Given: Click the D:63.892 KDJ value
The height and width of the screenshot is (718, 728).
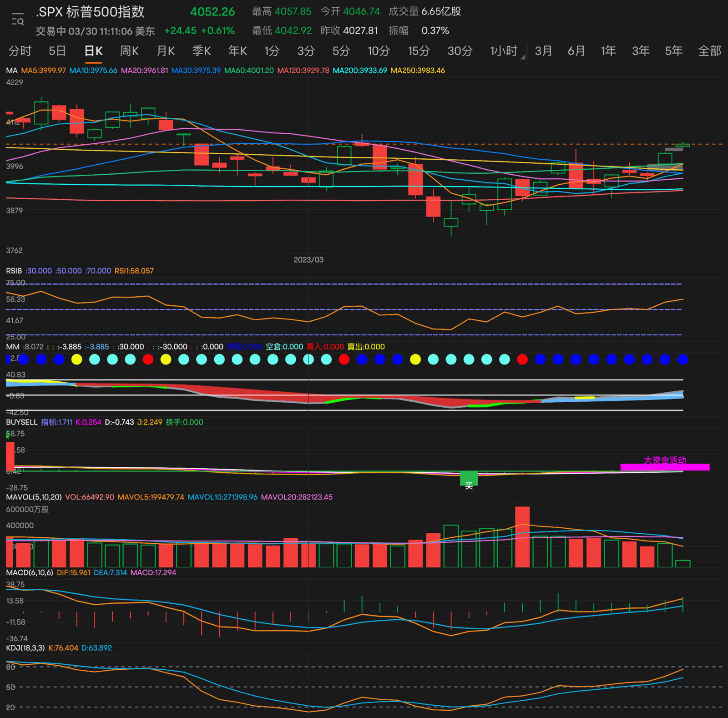Looking at the screenshot, I should tap(97, 648).
